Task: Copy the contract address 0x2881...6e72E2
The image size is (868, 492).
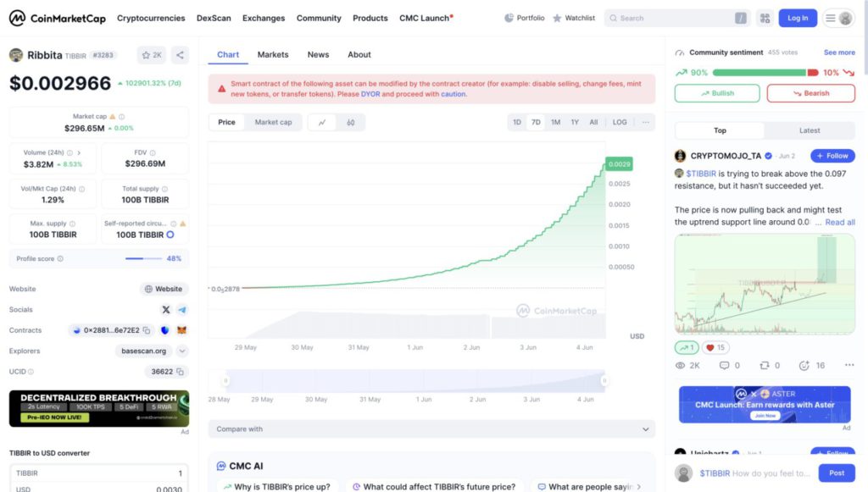Action: (x=147, y=330)
